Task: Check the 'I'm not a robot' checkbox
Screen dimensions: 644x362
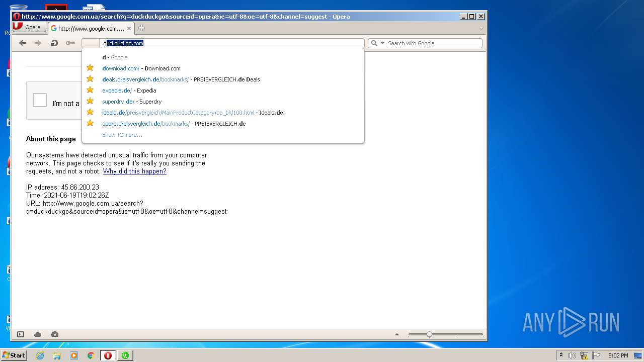Action: [x=40, y=100]
